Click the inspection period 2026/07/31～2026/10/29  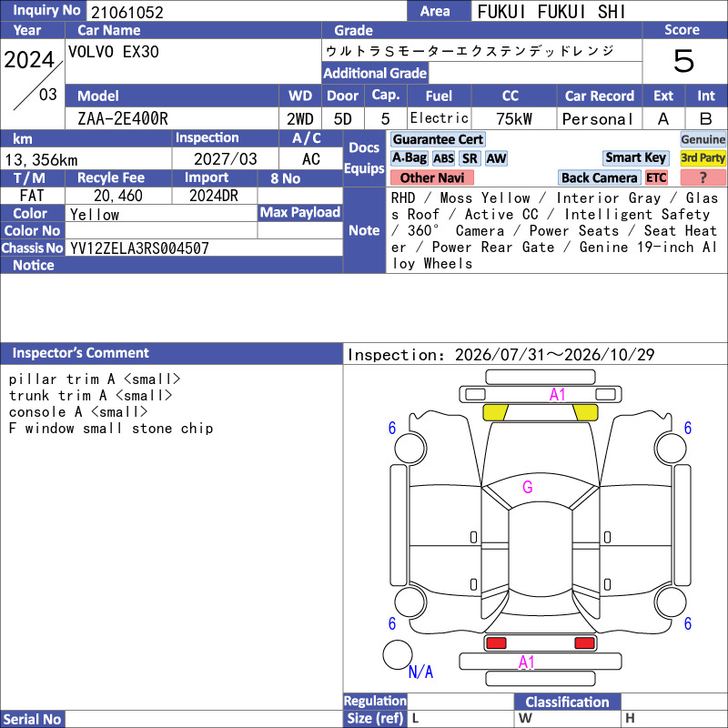coord(554,355)
